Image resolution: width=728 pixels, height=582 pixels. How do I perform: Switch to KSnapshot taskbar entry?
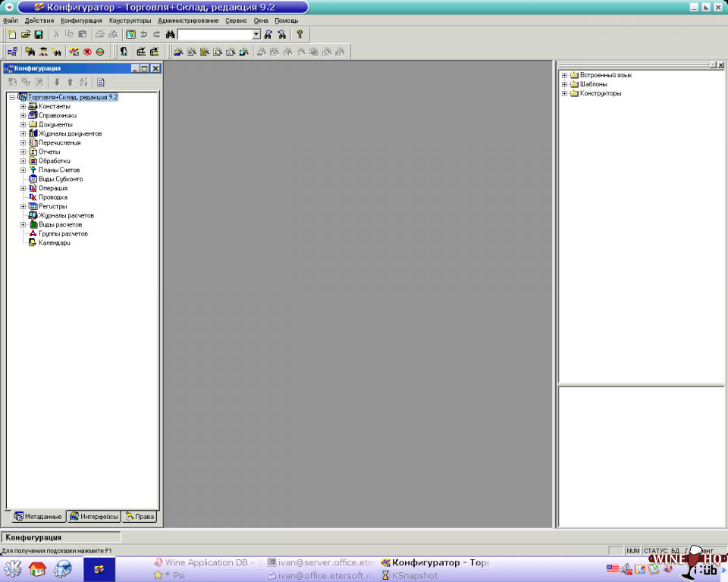click(409, 575)
